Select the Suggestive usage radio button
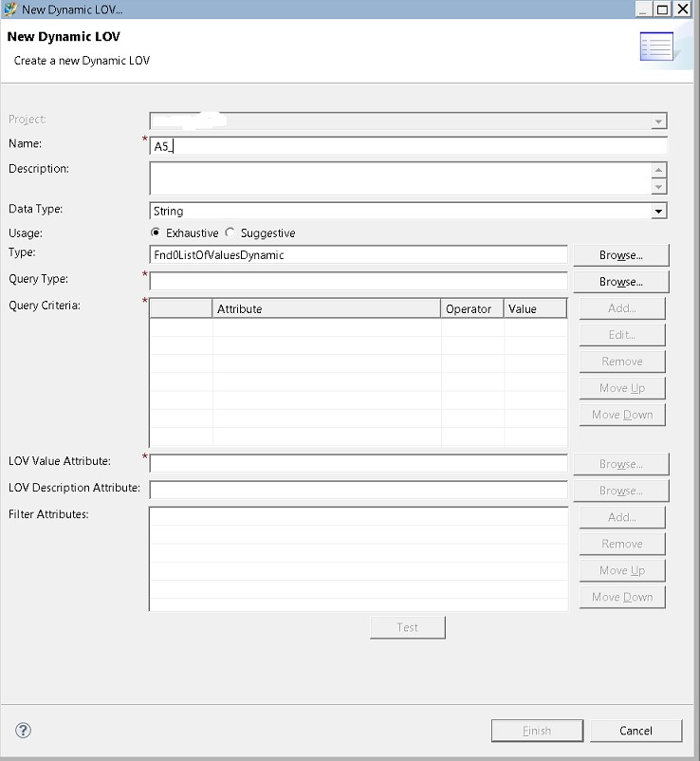This screenshot has height=761, width=700. click(230, 232)
